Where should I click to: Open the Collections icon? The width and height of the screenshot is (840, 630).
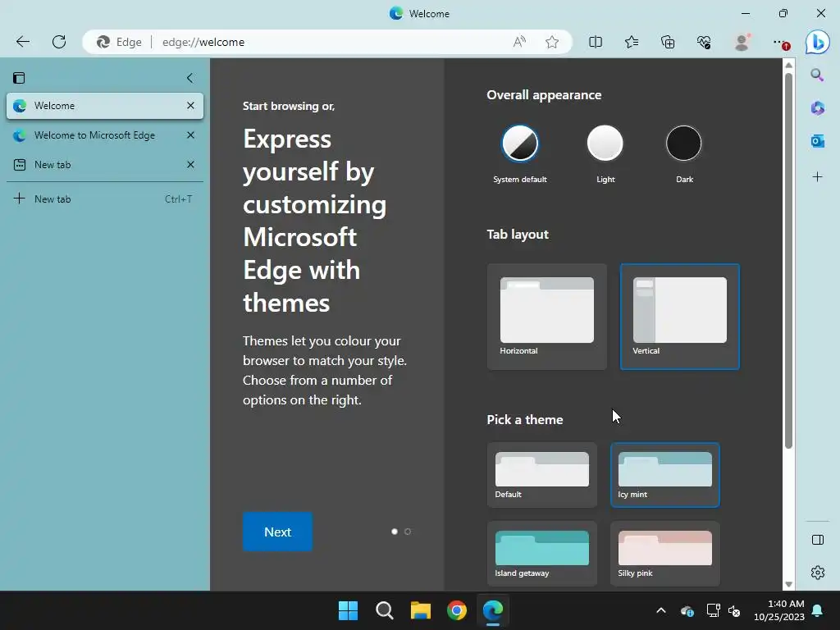(x=668, y=42)
